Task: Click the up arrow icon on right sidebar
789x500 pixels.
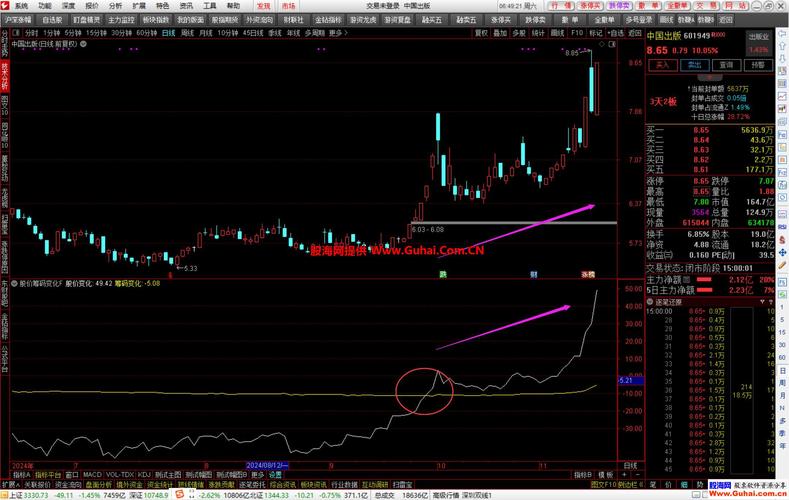Action: pos(782,45)
